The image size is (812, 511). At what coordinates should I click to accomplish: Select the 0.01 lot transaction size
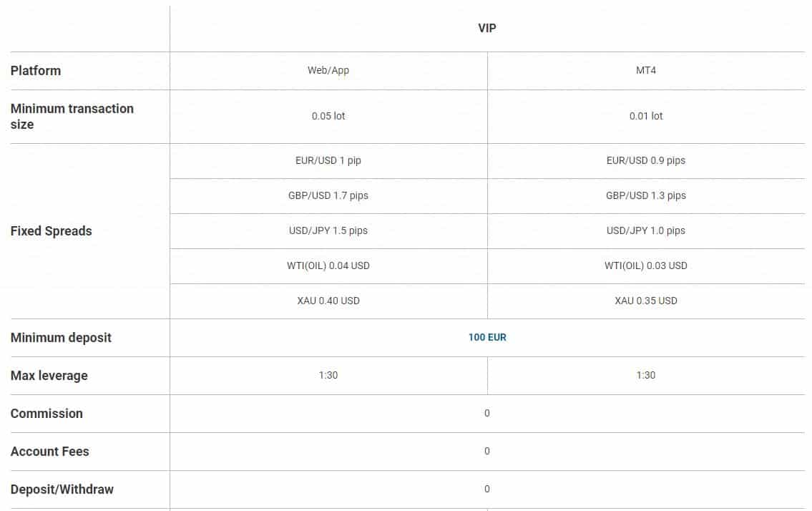coord(646,116)
